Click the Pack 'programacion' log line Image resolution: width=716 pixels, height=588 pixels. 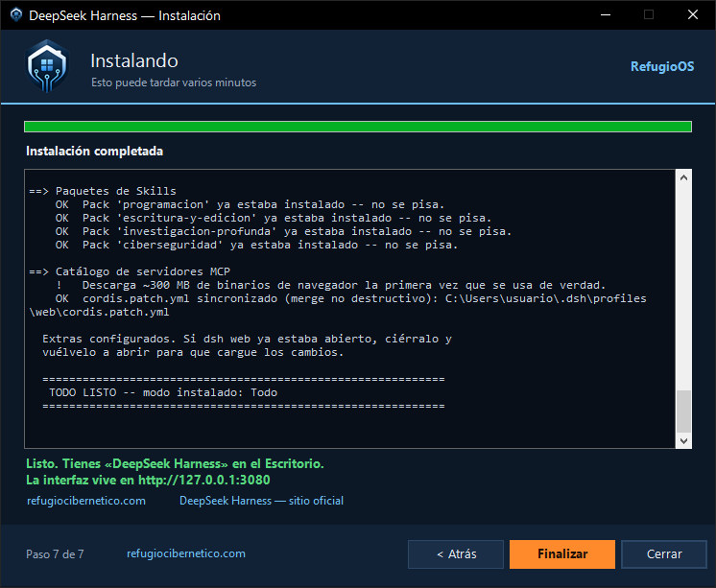tap(250, 204)
